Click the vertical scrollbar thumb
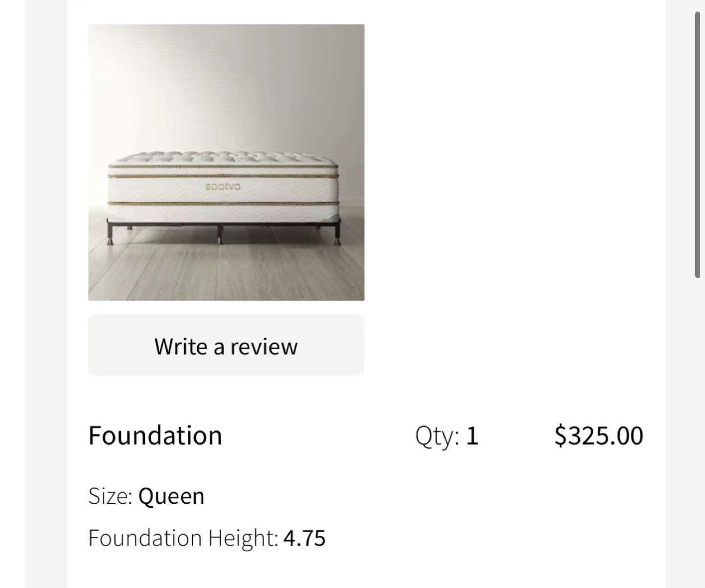The height and width of the screenshot is (588, 705). click(x=698, y=144)
